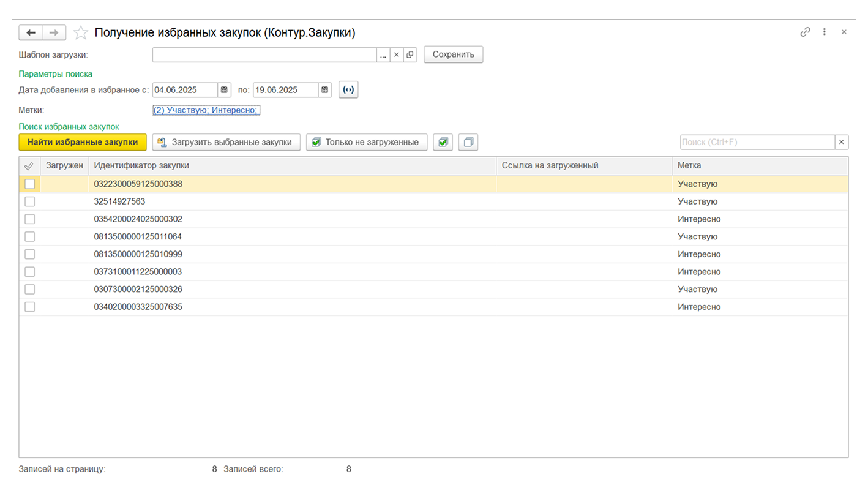Toggle the Только не загруженные filter
This screenshot has width=868, height=496.
click(366, 142)
